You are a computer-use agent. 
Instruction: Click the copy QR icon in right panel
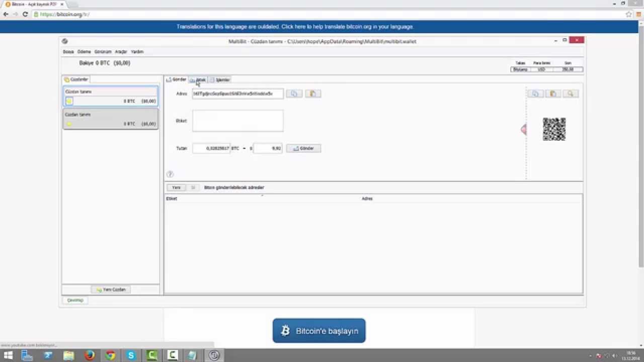point(535,94)
